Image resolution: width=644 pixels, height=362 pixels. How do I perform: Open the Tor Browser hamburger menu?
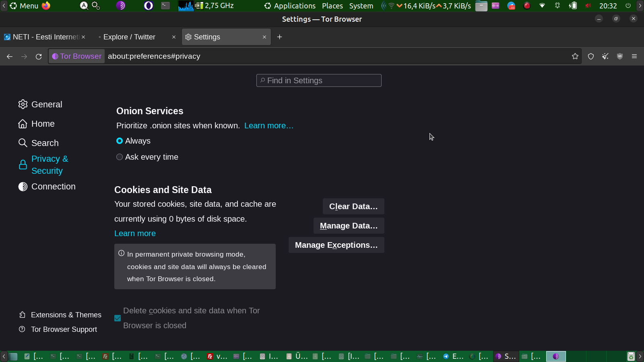pyautogui.click(x=634, y=56)
